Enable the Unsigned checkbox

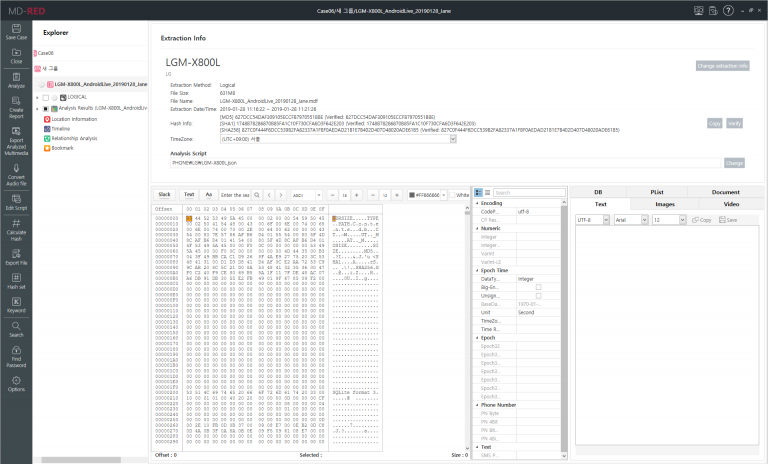(x=538, y=296)
